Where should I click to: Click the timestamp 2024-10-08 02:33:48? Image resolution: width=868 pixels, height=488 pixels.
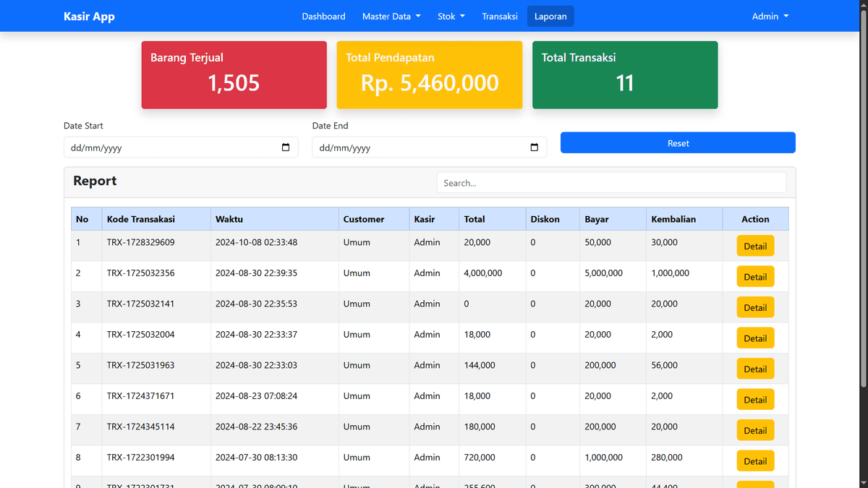click(x=256, y=242)
